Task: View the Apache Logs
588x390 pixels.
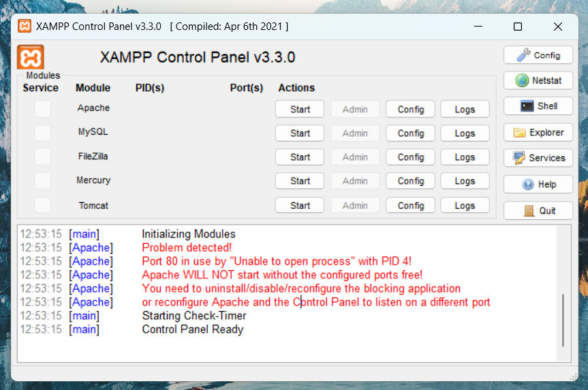Action: (x=465, y=109)
